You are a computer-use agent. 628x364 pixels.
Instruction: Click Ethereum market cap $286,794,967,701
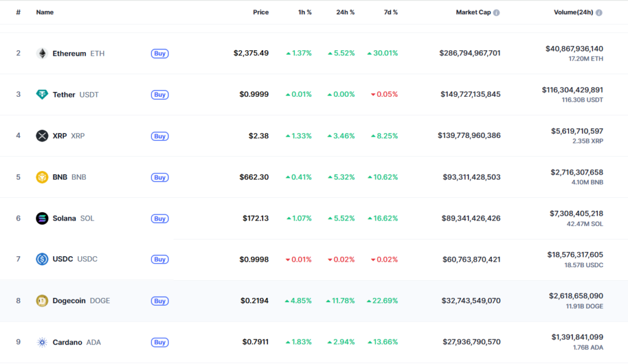pyautogui.click(x=470, y=53)
